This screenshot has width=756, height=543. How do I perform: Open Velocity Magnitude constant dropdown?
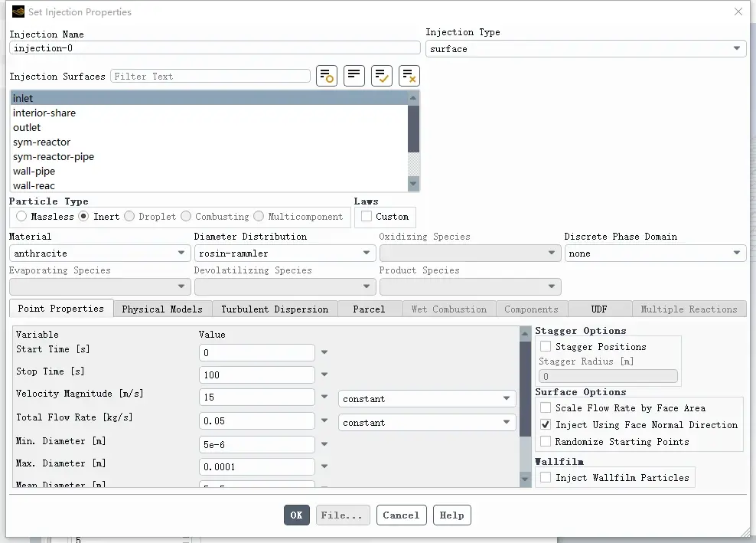click(427, 399)
